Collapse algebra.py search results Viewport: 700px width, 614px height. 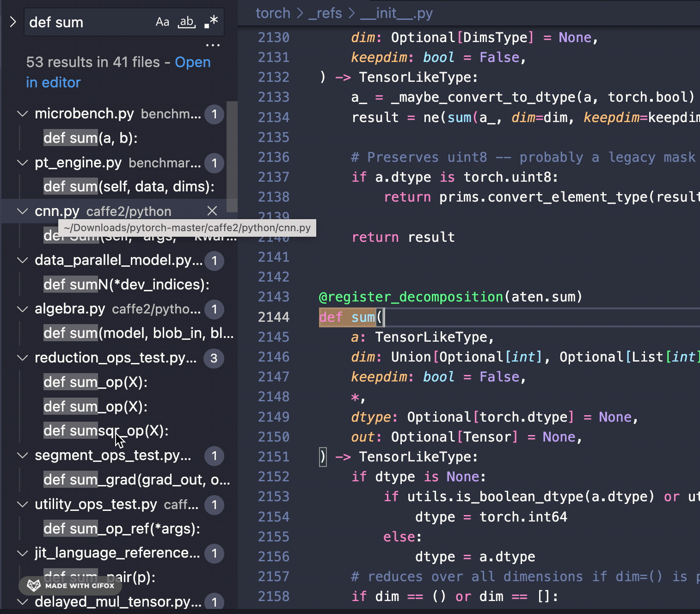click(x=23, y=309)
